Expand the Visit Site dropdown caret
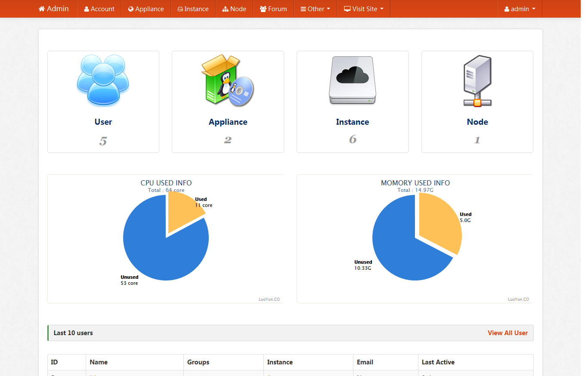The height and width of the screenshot is (376, 588). click(x=381, y=9)
